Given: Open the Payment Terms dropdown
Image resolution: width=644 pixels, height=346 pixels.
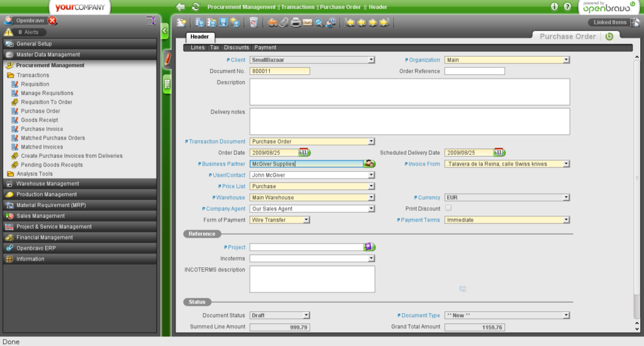Looking at the screenshot, I should [567, 220].
